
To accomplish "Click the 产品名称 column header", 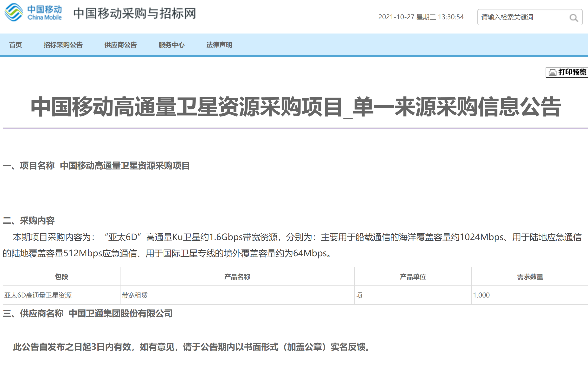I will click(x=237, y=277).
